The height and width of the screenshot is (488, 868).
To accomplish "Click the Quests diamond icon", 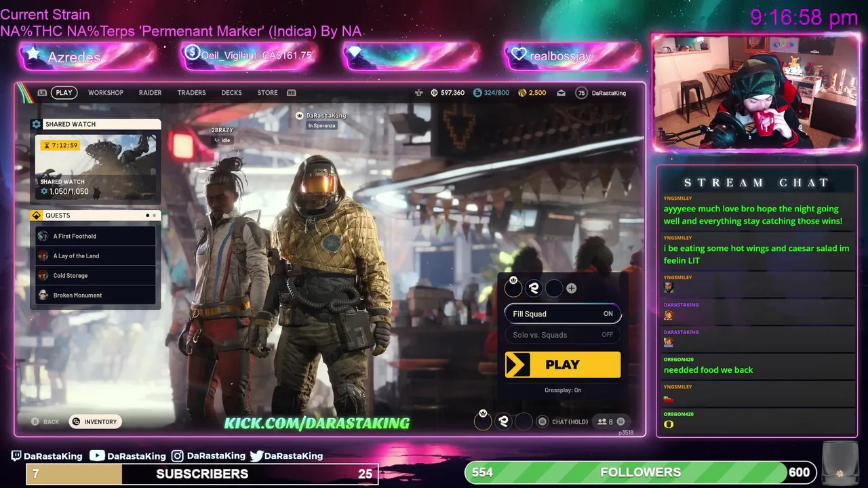I will (37, 216).
